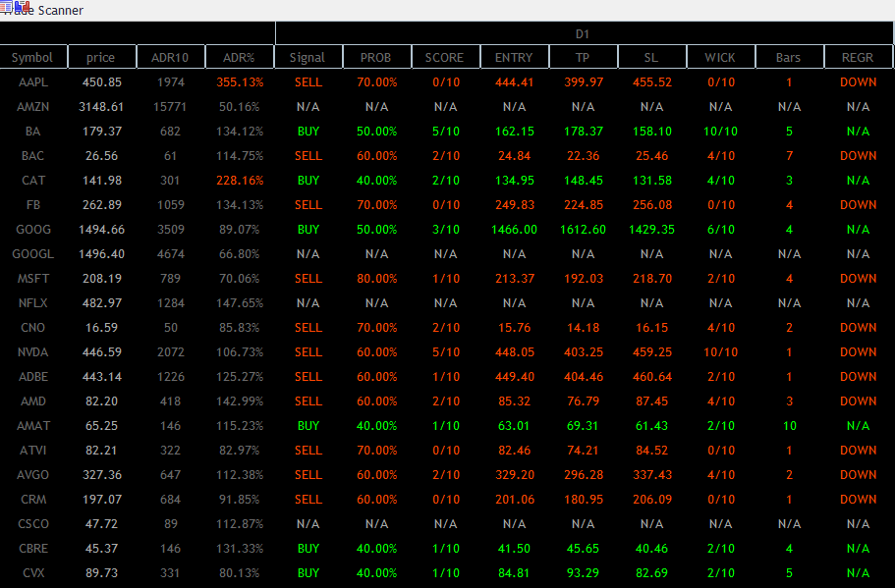Click CRM's stop loss 206.09
Screen dimensions: 895x588
point(651,499)
